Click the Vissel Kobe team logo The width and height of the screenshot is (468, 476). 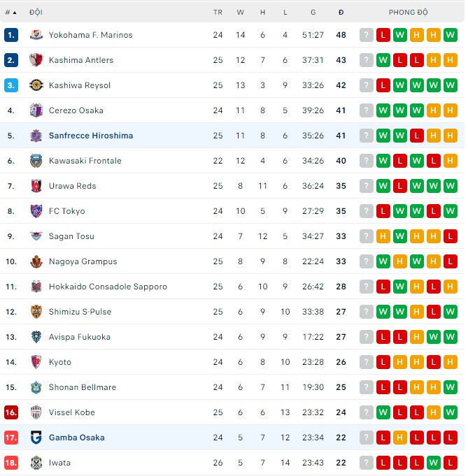(36, 412)
